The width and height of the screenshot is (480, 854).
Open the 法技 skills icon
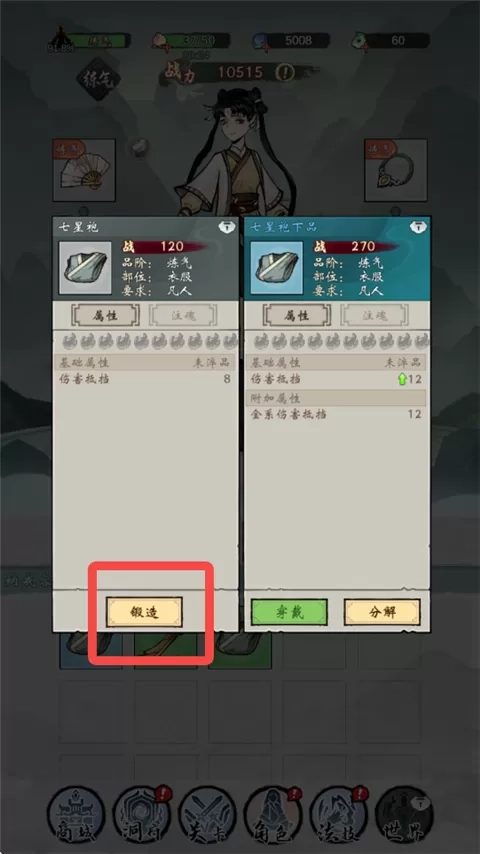338,814
